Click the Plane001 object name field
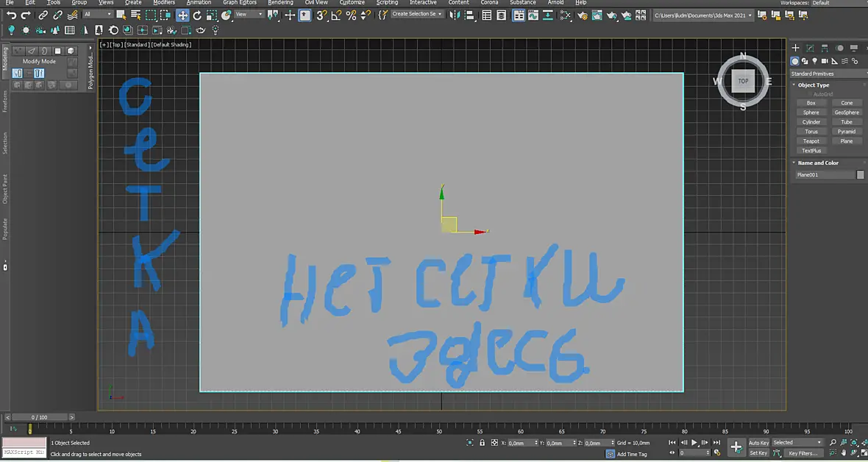 coord(825,174)
